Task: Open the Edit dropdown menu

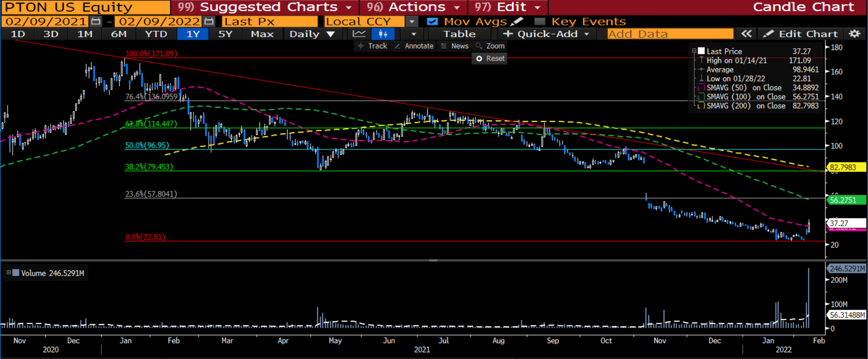Action: coord(538,7)
